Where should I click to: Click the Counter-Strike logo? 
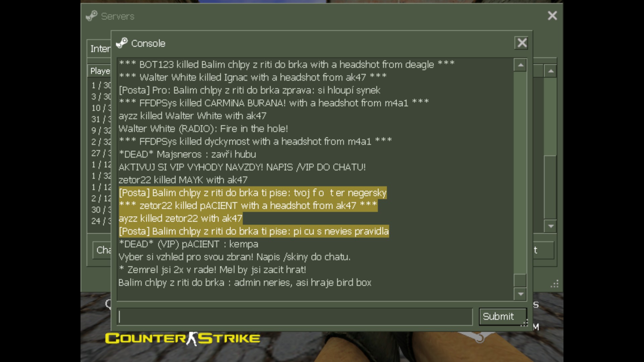coord(182,339)
